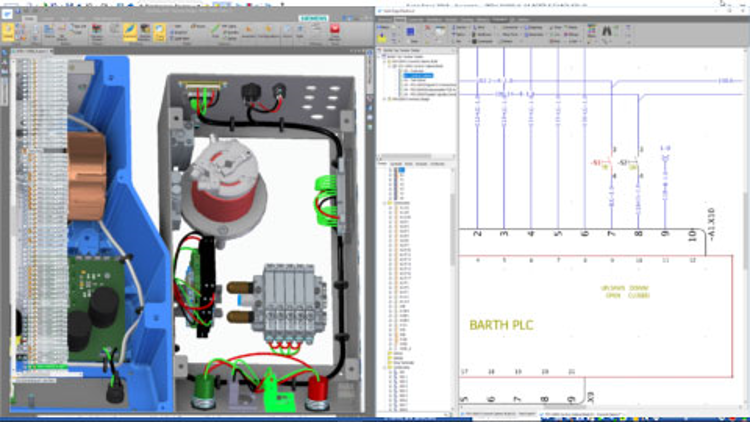Image resolution: width=750 pixels, height=422 pixels.
Task: Click the blue square icon in the schematic ribbon
Action: coord(410,32)
